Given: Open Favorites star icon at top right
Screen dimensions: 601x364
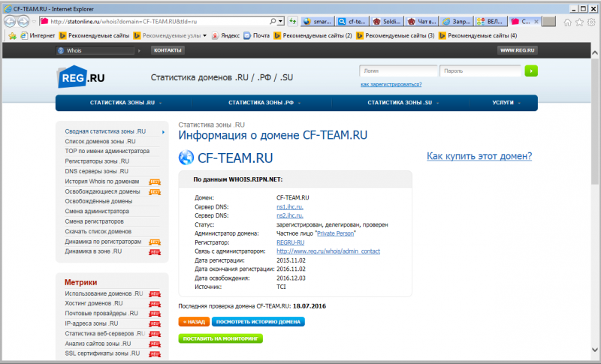Looking at the screenshot, I should pos(579,23).
